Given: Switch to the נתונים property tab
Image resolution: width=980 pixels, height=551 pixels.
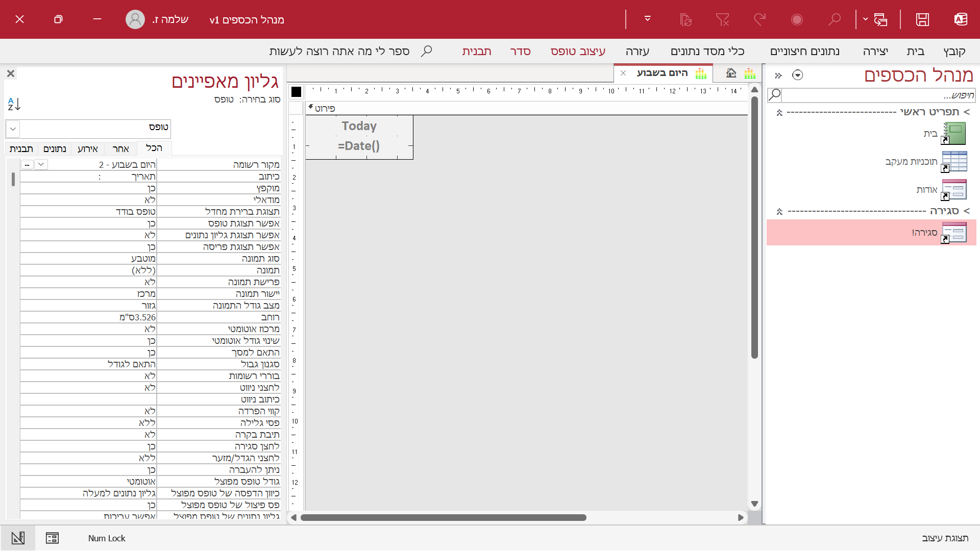Looking at the screenshot, I should click(55, 149).
